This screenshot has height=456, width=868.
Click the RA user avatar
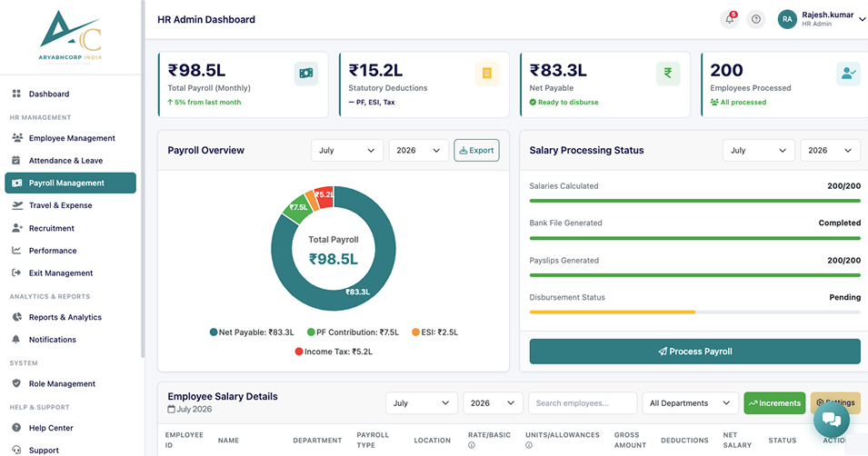(786, 19)
